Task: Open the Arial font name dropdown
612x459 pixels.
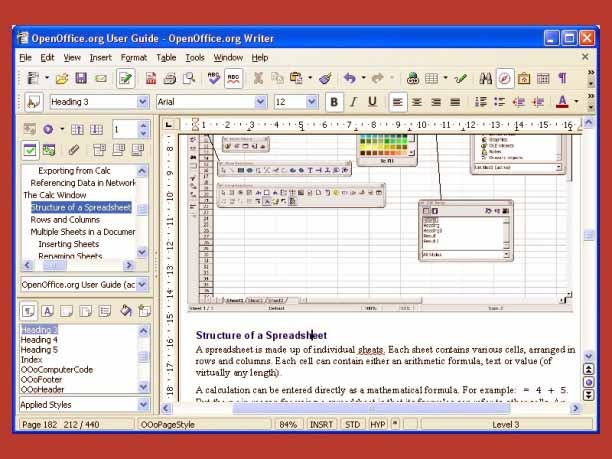Action: click(261, 102)
